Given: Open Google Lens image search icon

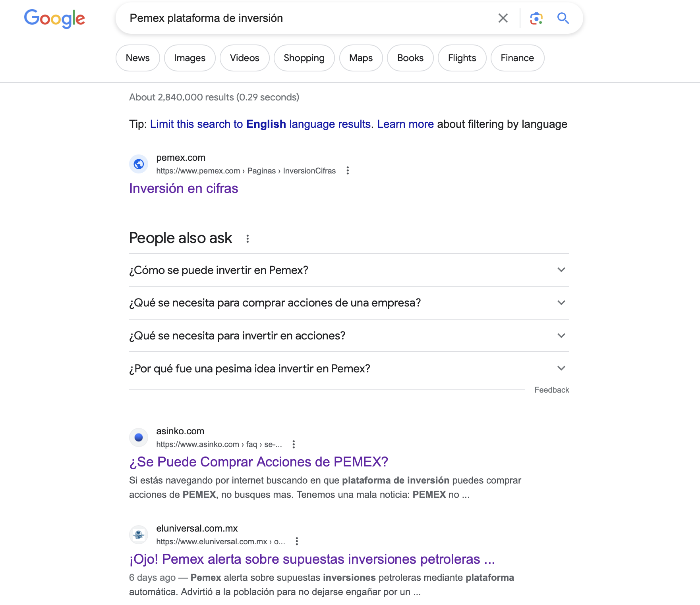Looking at the screenshot, I should [x=536, y=18].
